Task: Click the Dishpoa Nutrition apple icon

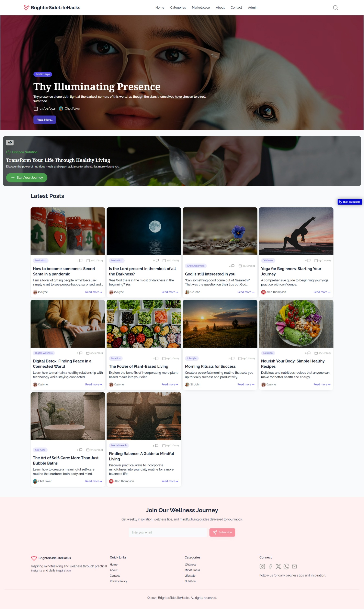Action: point(8,152)
